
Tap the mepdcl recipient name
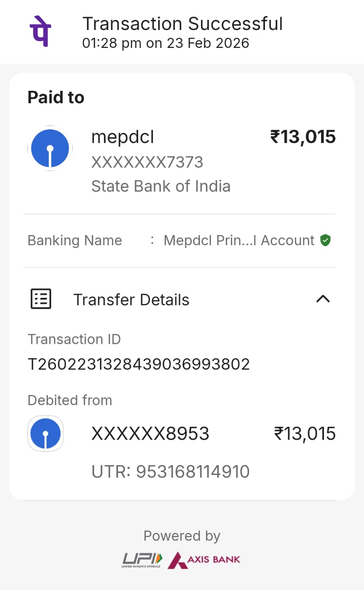click(123, 137)
